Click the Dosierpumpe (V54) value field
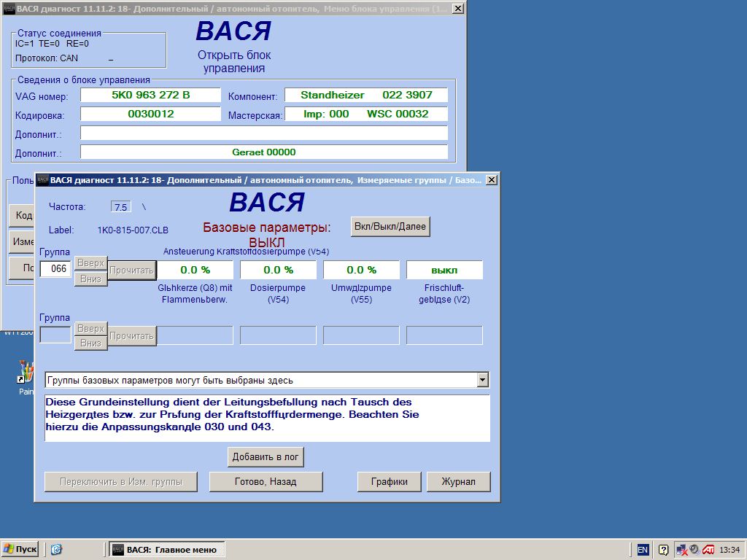 point(278,270)
